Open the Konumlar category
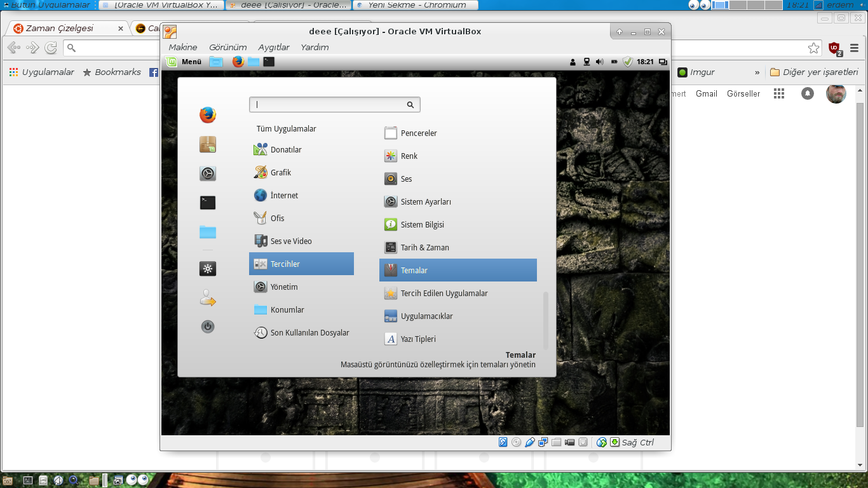Screen dimensions: 868x488 [x=301, y=309]
